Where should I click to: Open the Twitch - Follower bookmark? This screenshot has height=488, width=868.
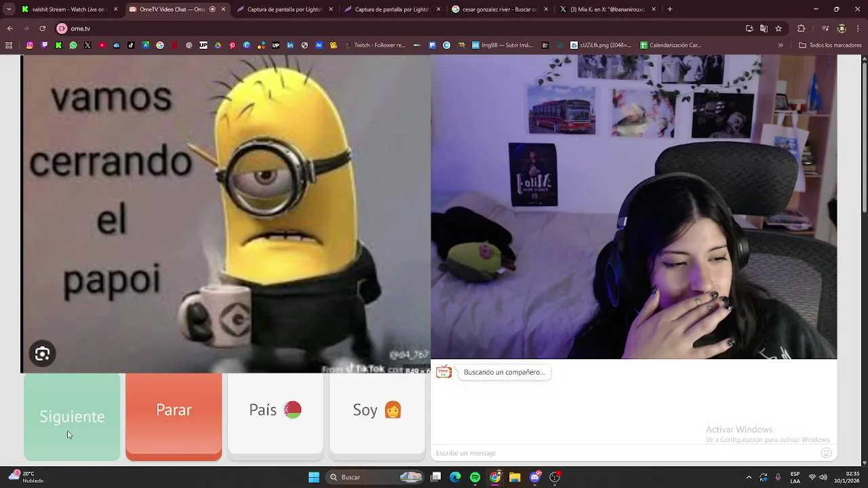click(x=375, y=45)
